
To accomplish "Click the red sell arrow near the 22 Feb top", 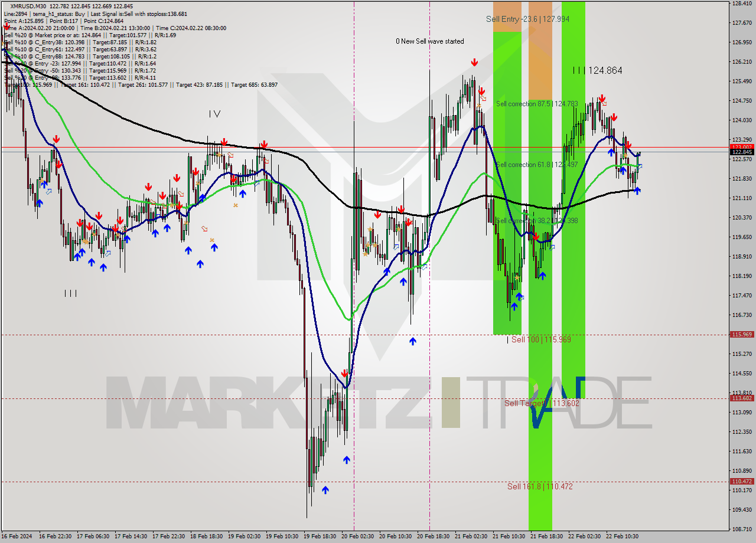I will 602,99.
